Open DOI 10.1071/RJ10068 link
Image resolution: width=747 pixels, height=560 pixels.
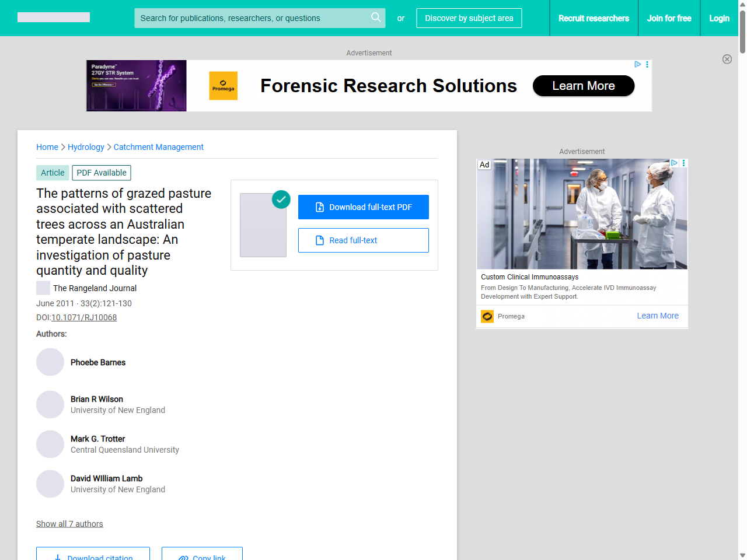[x=84, y=317]
